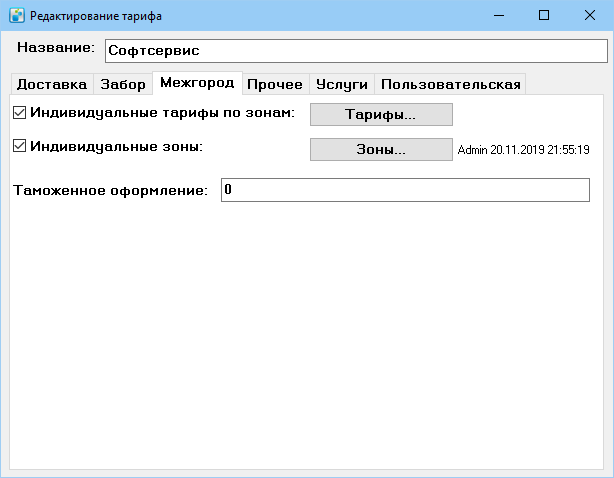
Task: Toggle the Индивидуальные зоны checkbox
Action: point(20,146)
